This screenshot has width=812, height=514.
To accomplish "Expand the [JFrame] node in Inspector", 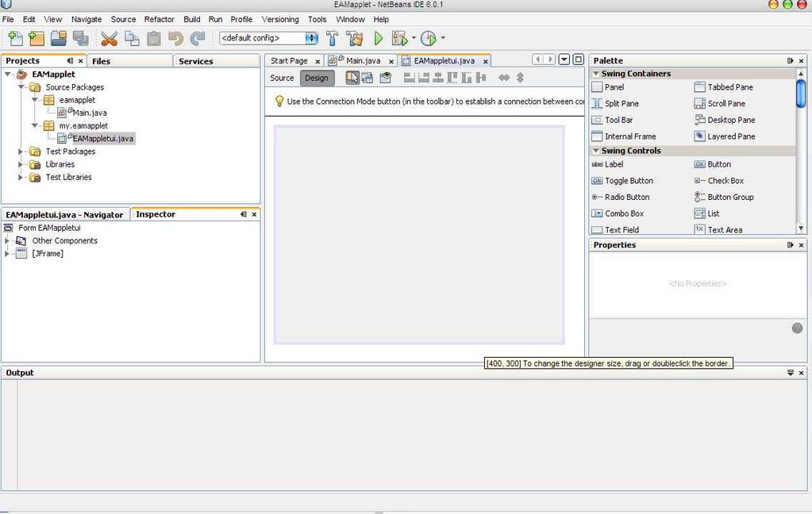I will (x=7, y=254).
